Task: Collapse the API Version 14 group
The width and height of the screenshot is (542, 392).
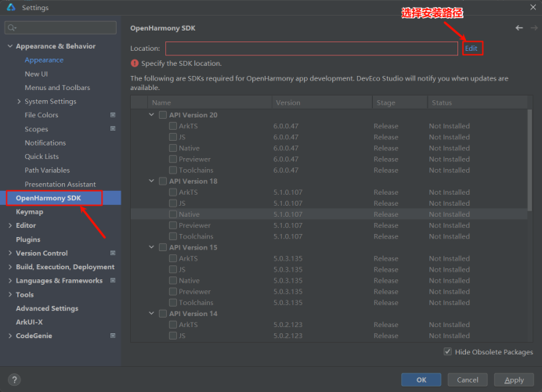Action: pos(151,314)
